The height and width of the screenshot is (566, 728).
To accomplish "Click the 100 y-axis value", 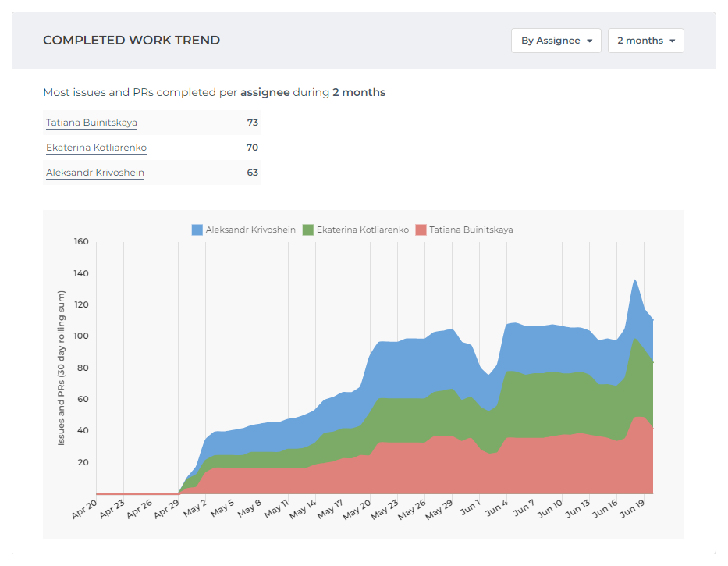I will (81, 336).
